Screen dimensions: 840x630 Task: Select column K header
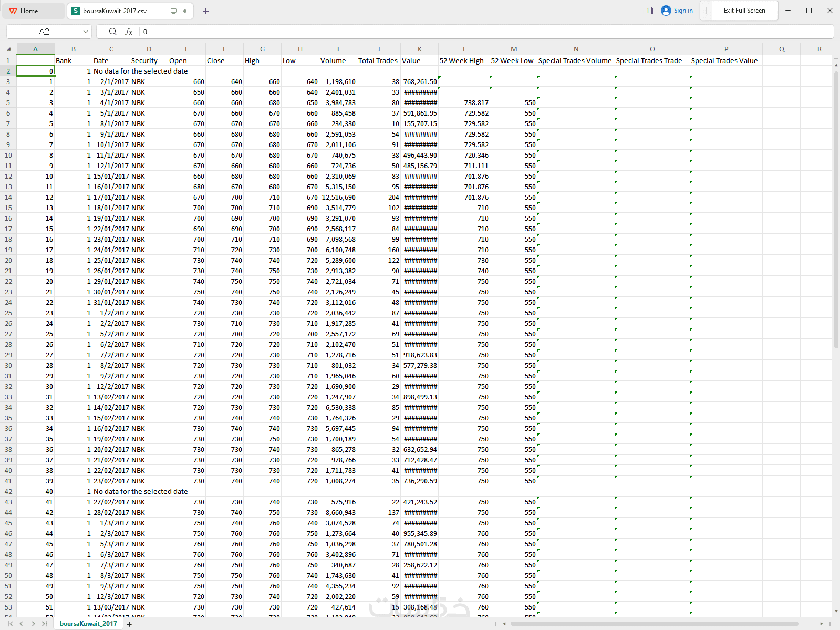(x=419, y=49)
